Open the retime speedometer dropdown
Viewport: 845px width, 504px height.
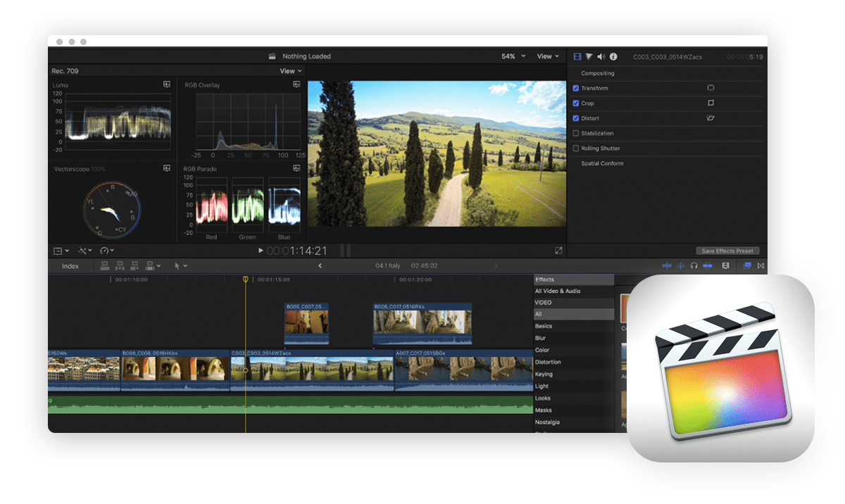(x=107, y=251)
